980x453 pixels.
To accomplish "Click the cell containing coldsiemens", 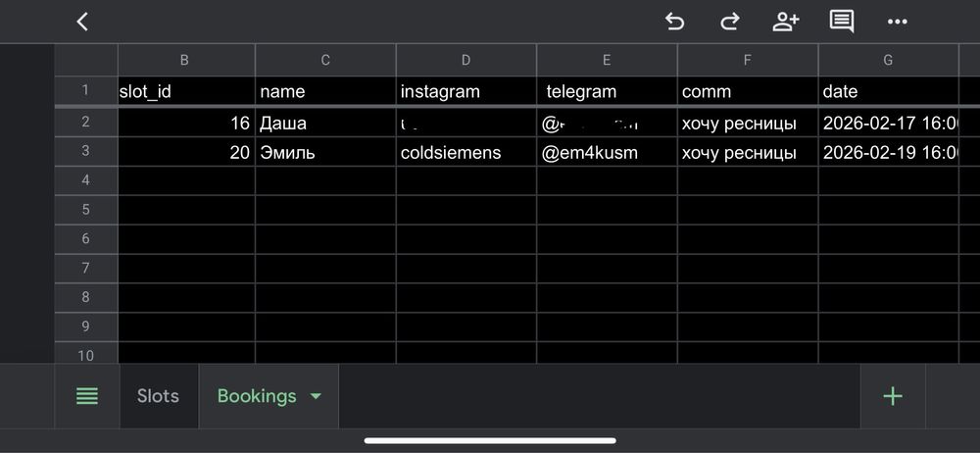I will (x=465, y=153).
